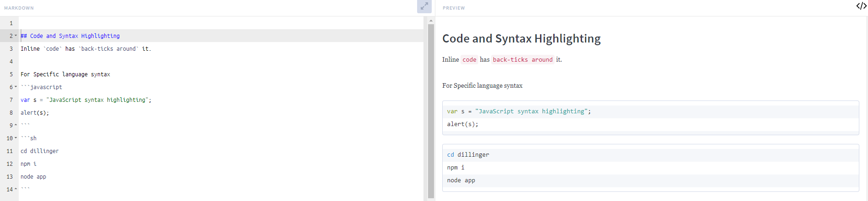Click the fold end marker on line 9

tap(16, 125)
